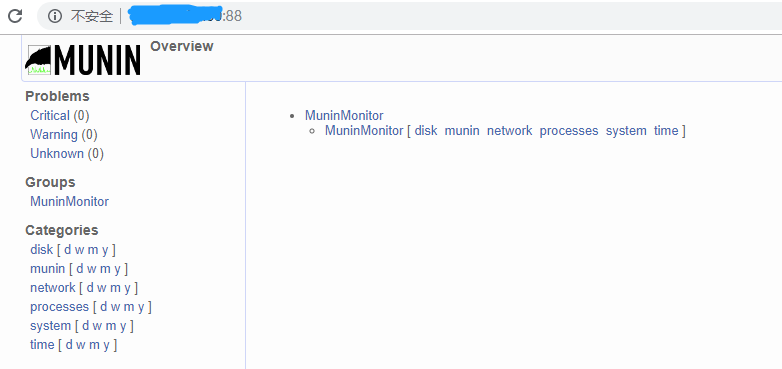Viewport: 782px width, 369px height.
Task: View disk category daily graphs (d)
Action: tap(68, 249)
